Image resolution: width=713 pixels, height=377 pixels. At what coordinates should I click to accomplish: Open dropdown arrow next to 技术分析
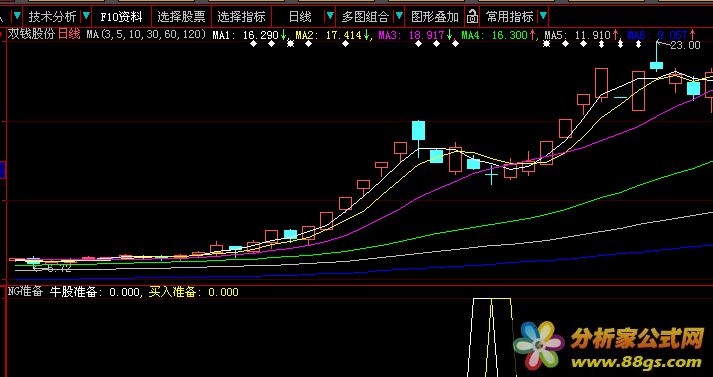[x=86, y=17]
